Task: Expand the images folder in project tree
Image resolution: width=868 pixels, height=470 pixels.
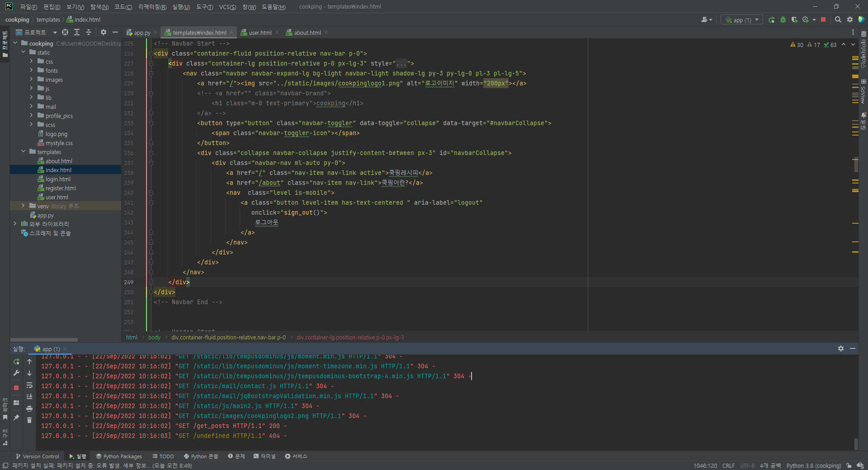Action: coord(31,80)
